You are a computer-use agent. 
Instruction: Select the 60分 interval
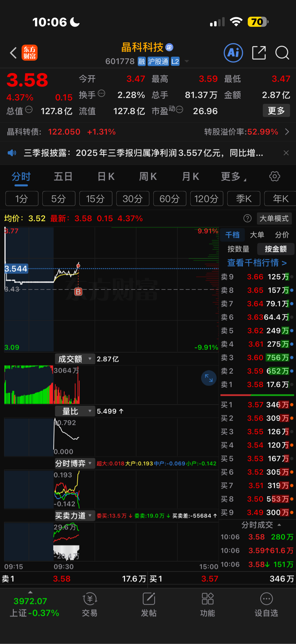[170, 199]
